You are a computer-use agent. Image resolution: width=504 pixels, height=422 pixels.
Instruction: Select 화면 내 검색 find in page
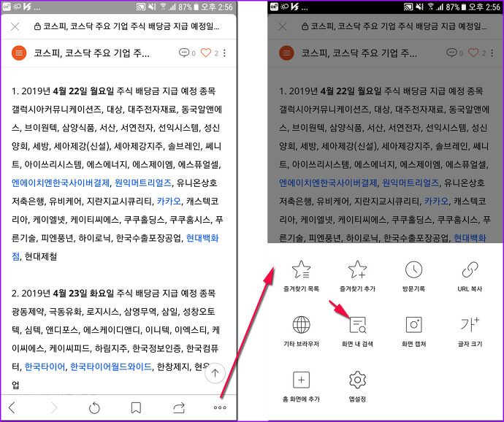coord(357,331)
